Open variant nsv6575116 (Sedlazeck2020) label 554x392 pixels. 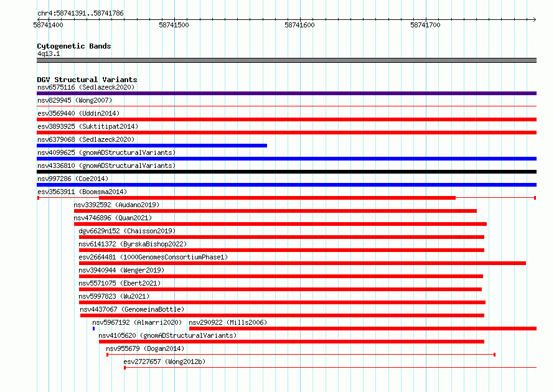[86, 87]
